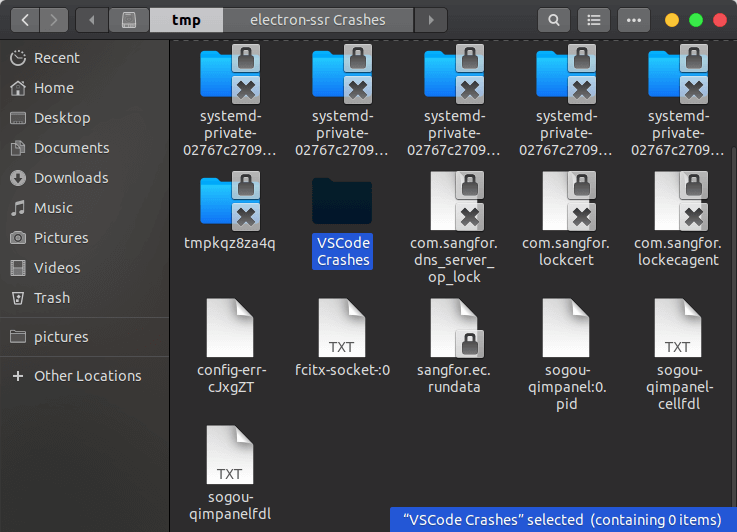The image size is (737, 532).
Task: Open Desktop in the sidebar
Action: (x=85, y=118)
